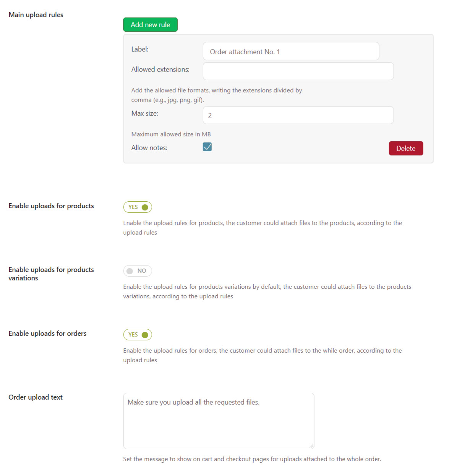This screenshot has width=457, height=476.
Task: Delete the upload rule
Action: [x=406, y=148]
